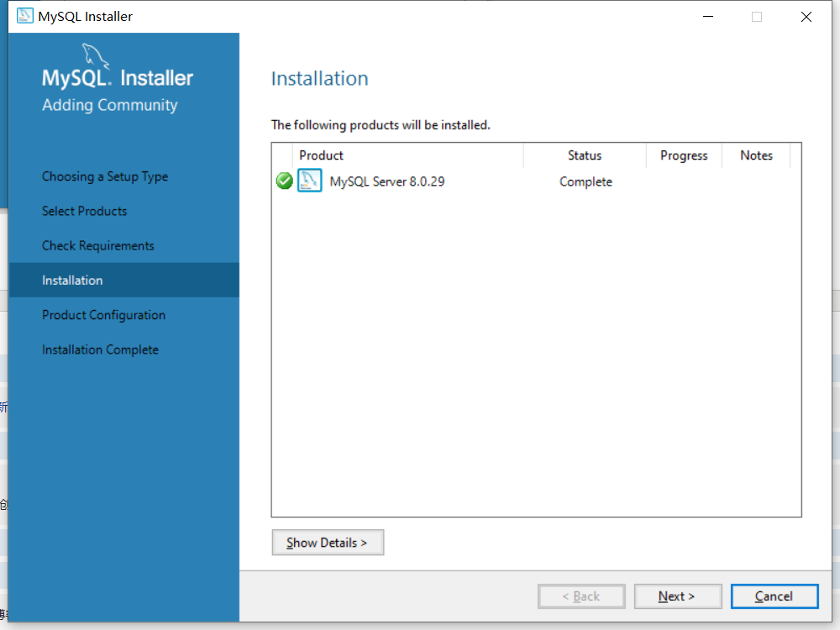
Task: Select the Installation step in the sidebar
Action: [x=124, y=281]
